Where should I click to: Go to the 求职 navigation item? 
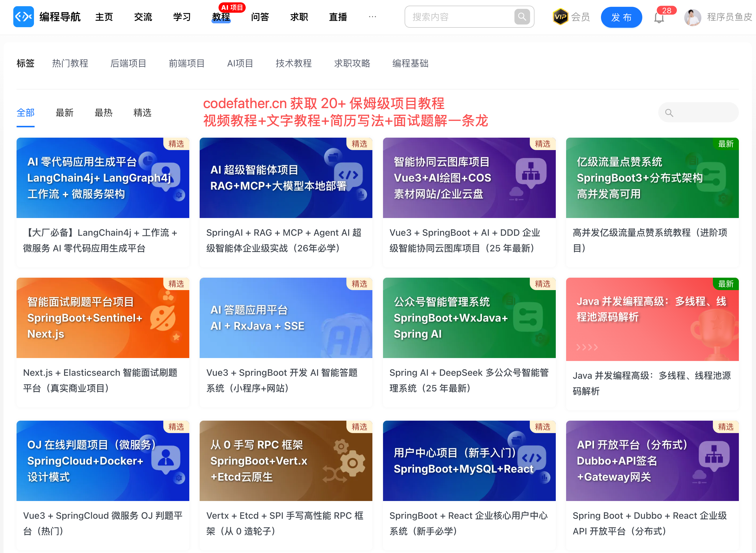(299, 17)
